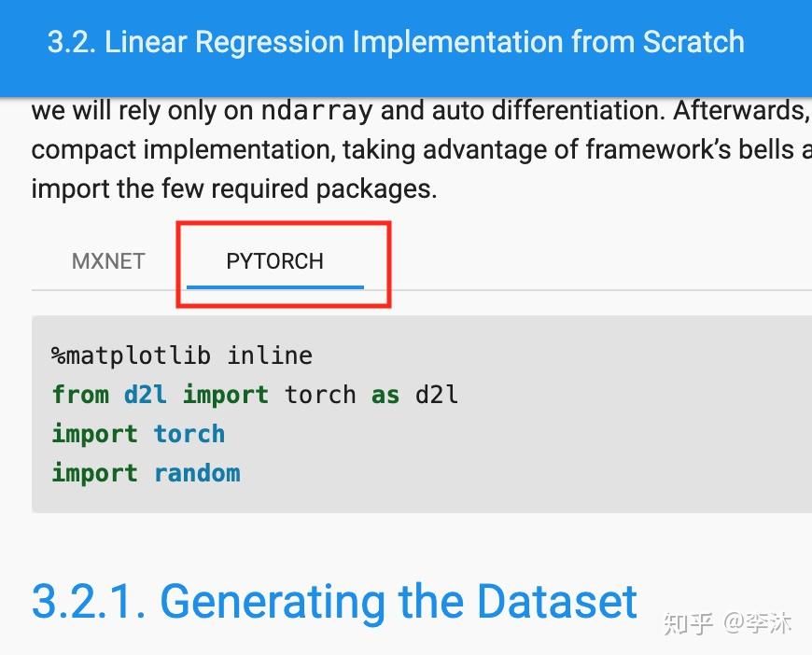Image resolution: width=812 pixels, height=655 pixels.
Task: Open the 3.2.1 Generating the Dataset heading
Action: [x=334, y=602]
